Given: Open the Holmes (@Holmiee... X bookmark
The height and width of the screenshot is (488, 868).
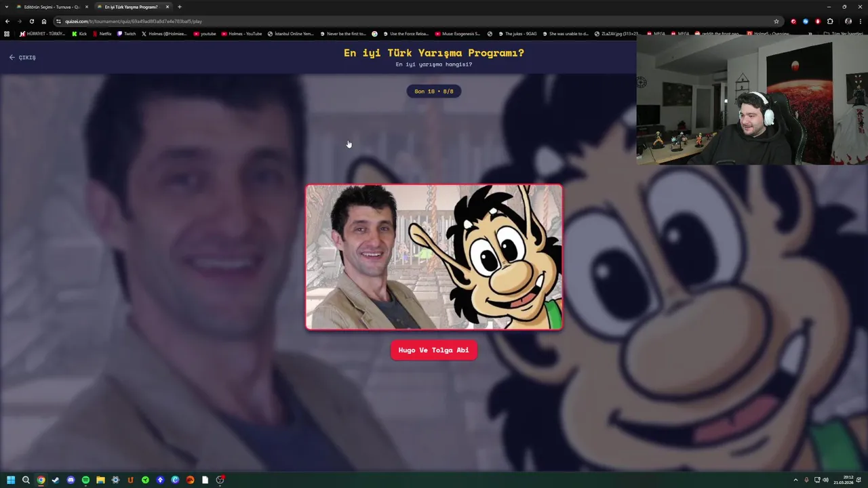Looking at the screenshot, I should click(x=163, y=33).
